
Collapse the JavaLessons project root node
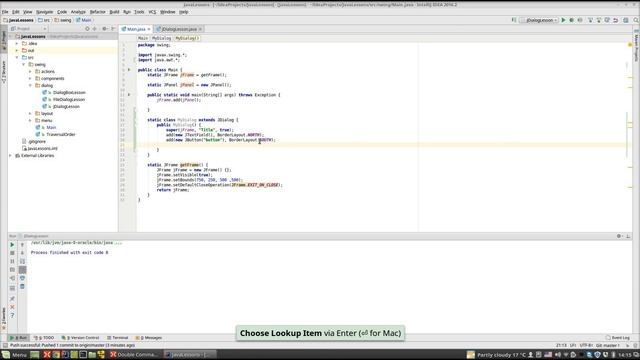point(11,36)
